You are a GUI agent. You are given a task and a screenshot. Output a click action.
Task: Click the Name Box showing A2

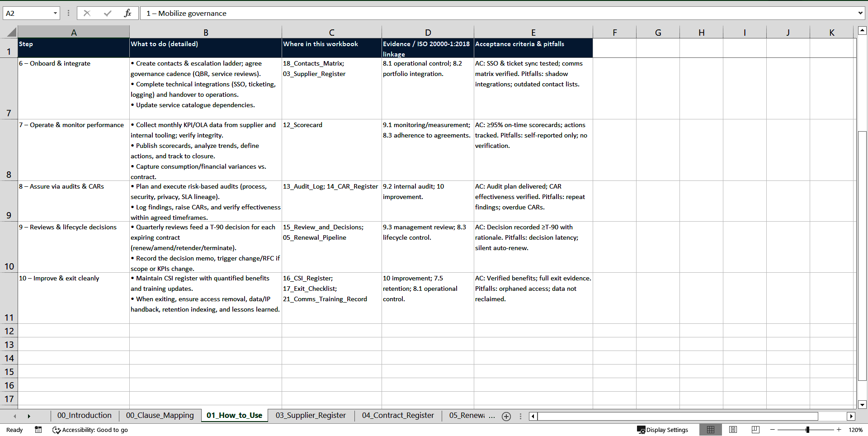click(x=28, y=13)
